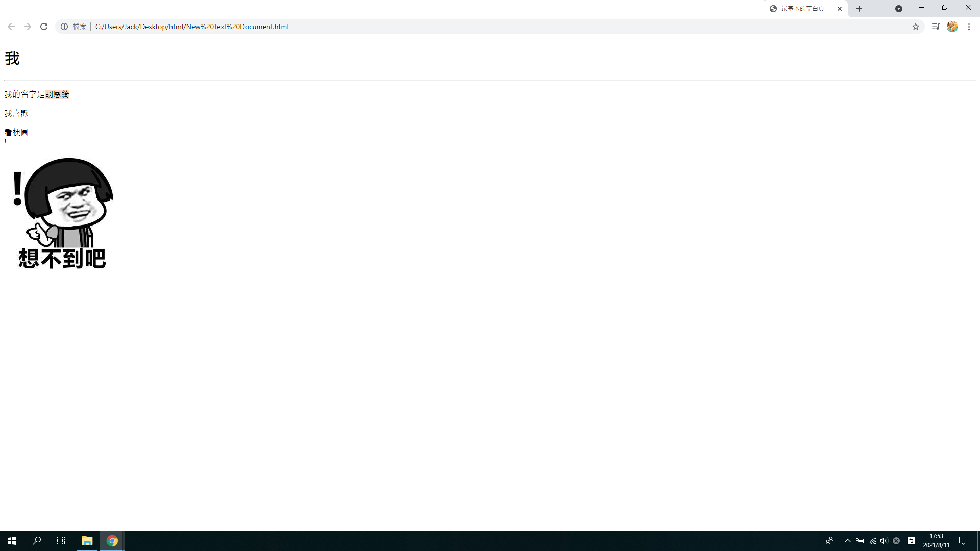Bookmark this page with the star
The width and height of the screenshot is (980, 551).
coord(915,27)
